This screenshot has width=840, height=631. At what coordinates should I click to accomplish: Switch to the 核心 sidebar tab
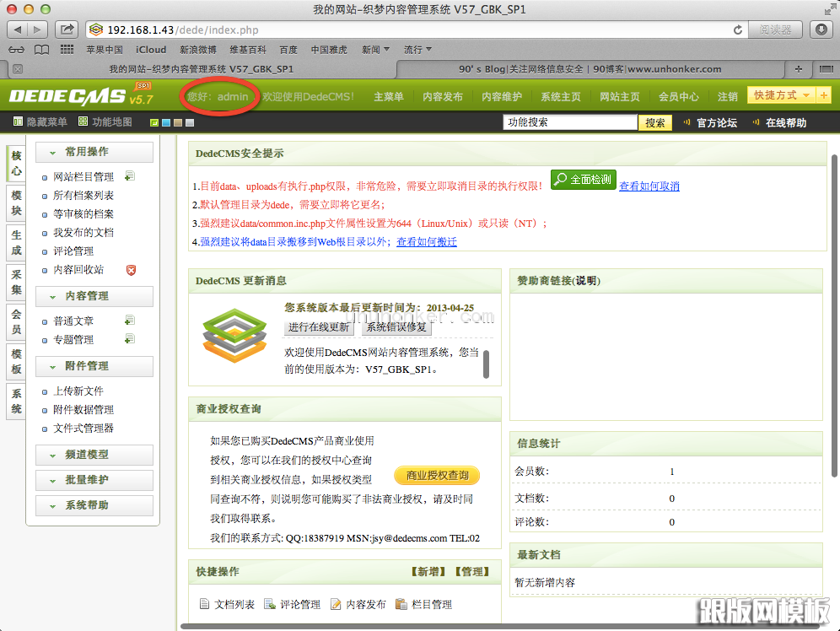16,164
